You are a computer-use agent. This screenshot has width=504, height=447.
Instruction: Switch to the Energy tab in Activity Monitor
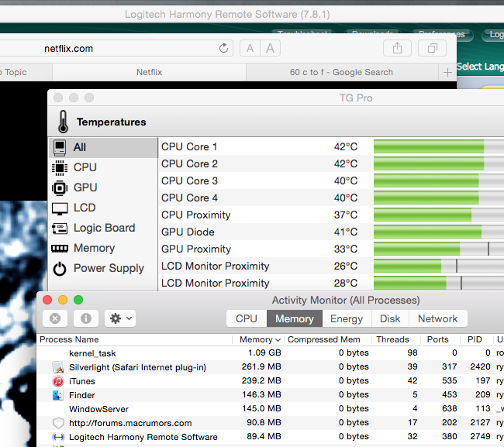tap(347, 318)
